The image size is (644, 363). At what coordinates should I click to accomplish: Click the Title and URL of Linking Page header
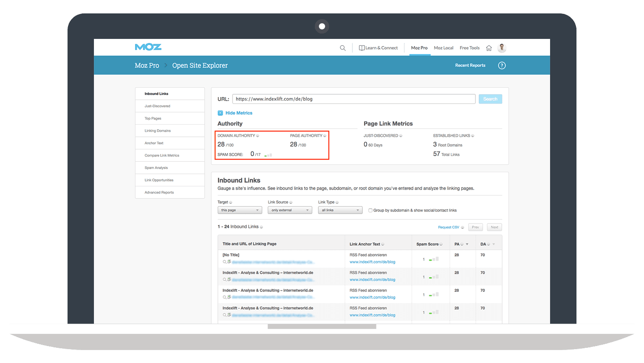click(x=250, y=244)
